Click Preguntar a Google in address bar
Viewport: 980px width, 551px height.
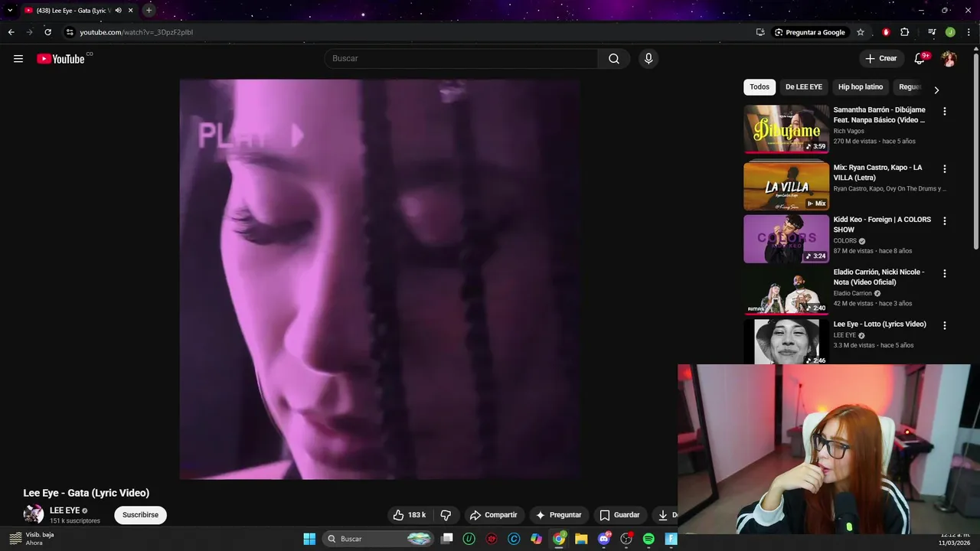click(809, 32)
